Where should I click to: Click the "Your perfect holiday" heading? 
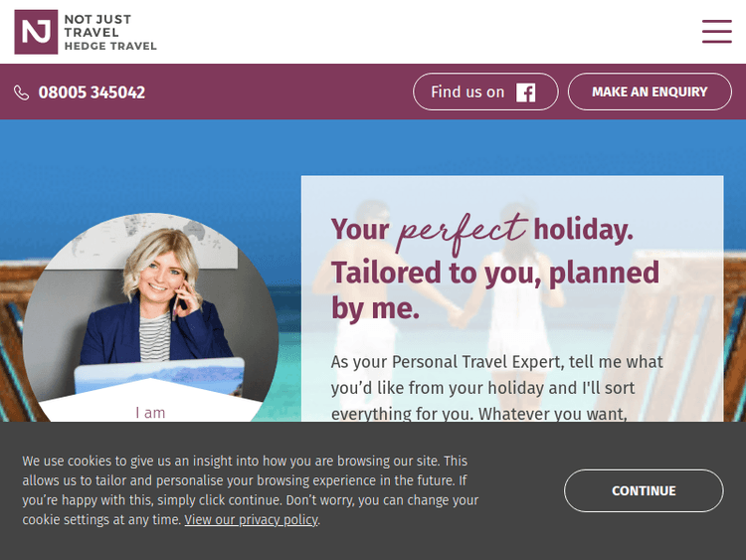point(481,231)
